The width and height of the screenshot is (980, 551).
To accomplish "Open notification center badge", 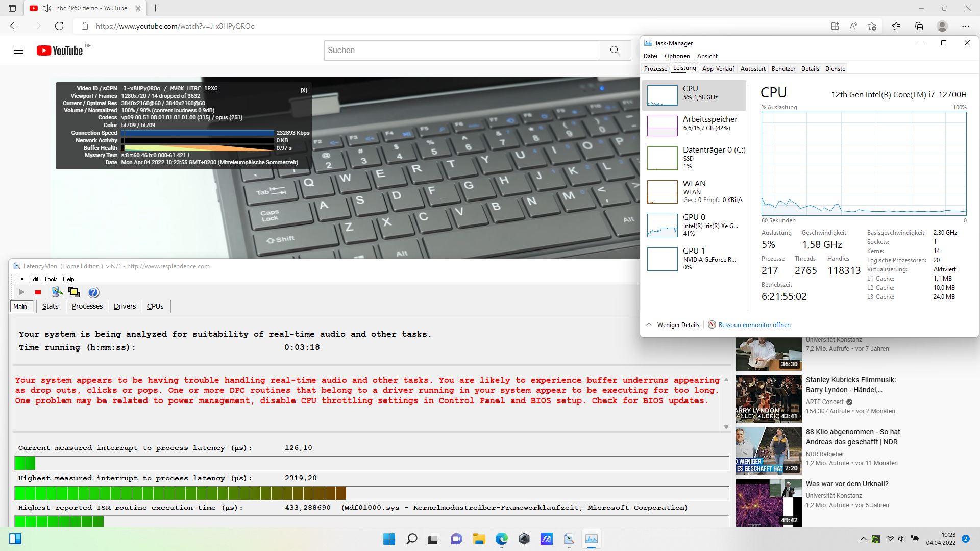I will tap(965, 539).
